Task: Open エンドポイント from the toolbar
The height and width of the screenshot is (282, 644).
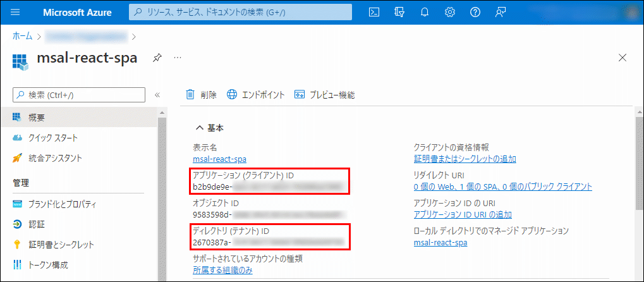Action: [255, 95]
